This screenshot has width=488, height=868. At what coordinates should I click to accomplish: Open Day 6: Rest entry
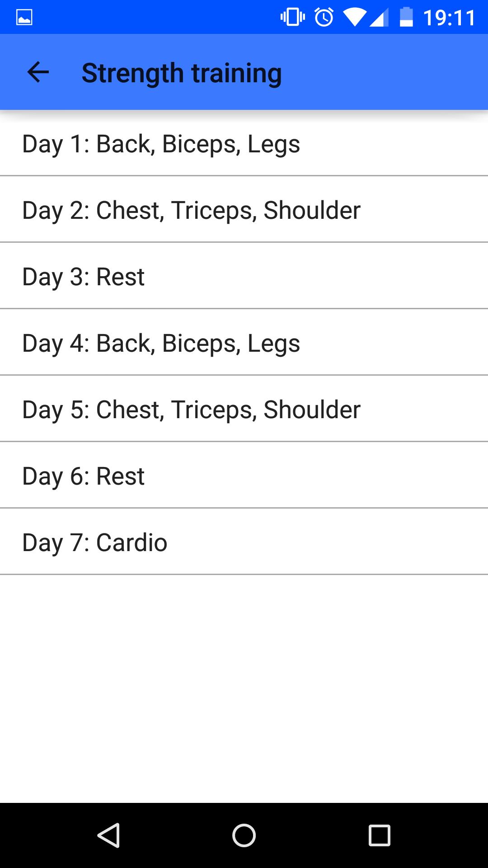tap(83, 475)
